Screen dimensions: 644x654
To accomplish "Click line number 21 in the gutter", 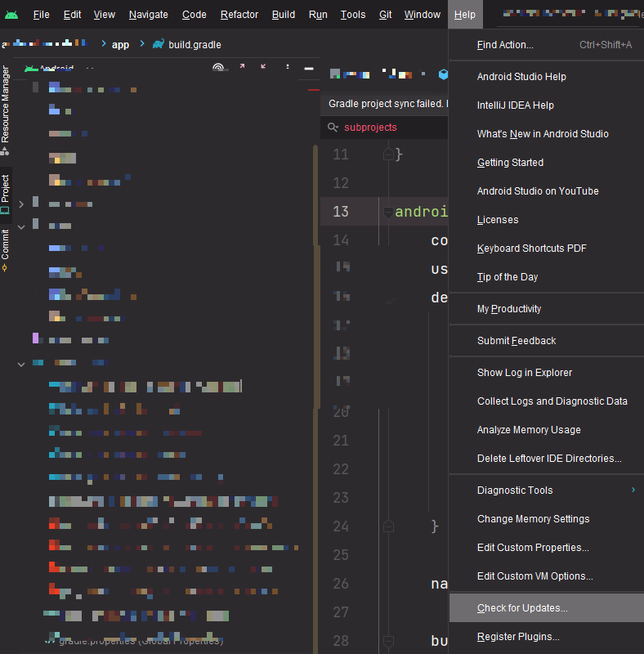I will [340, 441].
